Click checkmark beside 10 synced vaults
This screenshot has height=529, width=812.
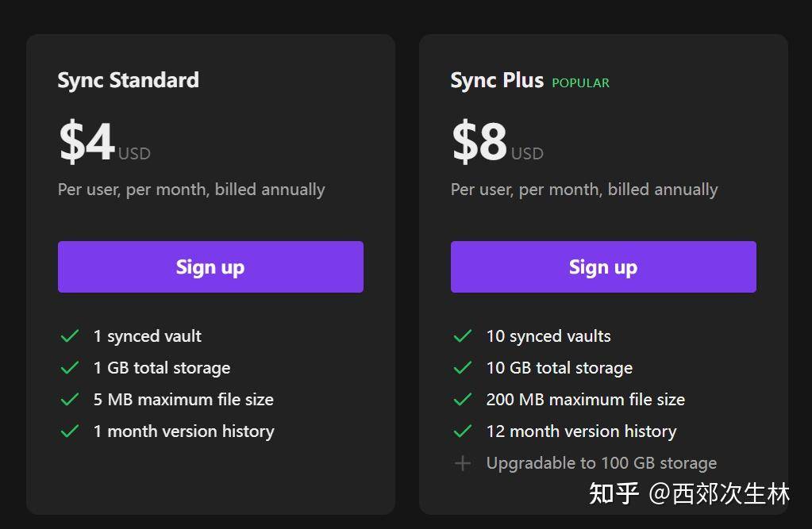tap(463, 336)
